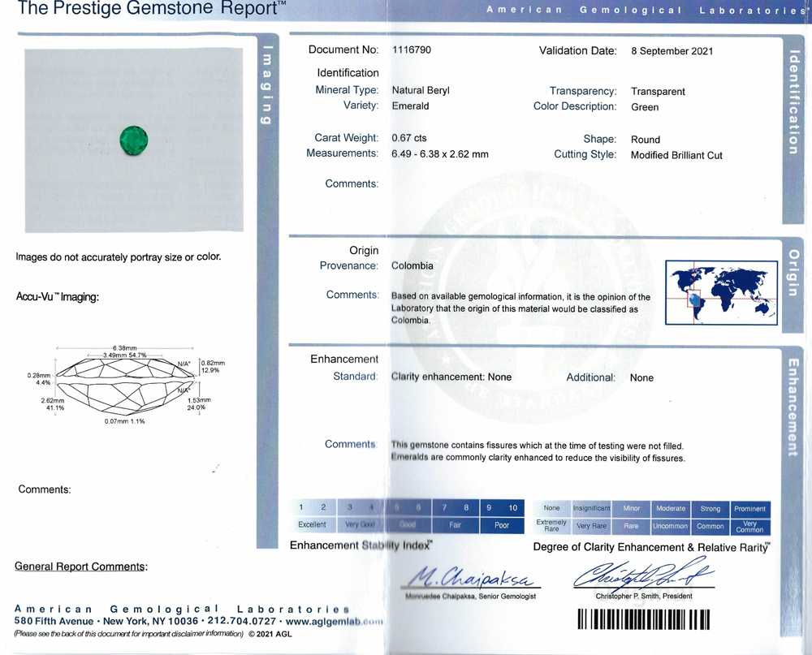812x655 pixels.
Task: Select the Imaging vertical tab
Action: pos(268,85)
